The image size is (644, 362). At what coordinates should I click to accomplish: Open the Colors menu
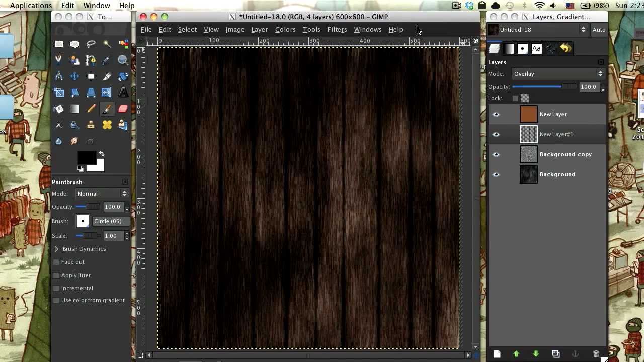(285, 29)
